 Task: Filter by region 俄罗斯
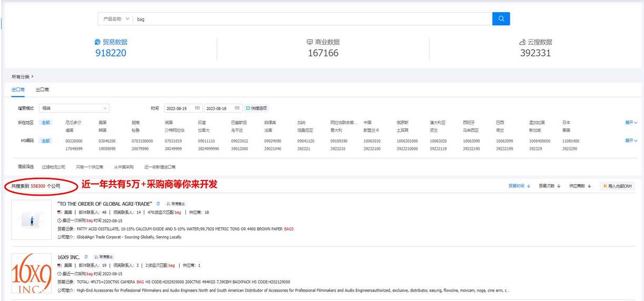point(403,123)
